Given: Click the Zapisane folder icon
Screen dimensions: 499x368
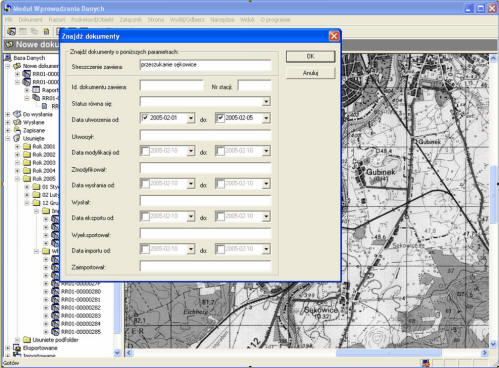Looking at the screenshot, I should [17, 130].
